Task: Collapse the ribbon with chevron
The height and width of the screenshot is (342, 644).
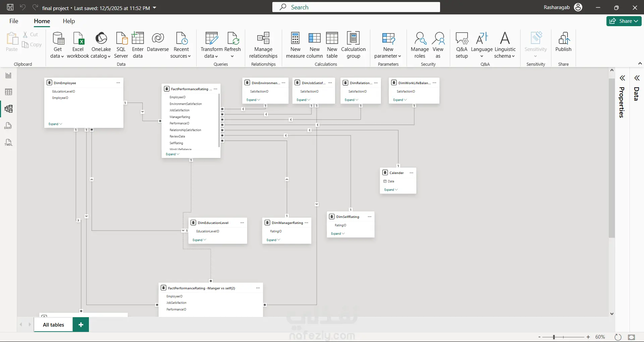Action: [640, 63]
